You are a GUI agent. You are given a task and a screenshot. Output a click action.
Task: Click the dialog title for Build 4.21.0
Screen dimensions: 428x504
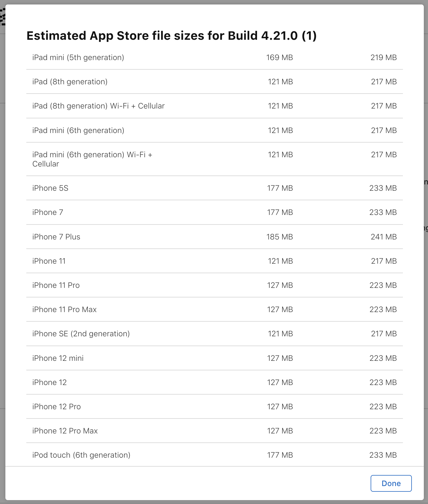[171, 36]
